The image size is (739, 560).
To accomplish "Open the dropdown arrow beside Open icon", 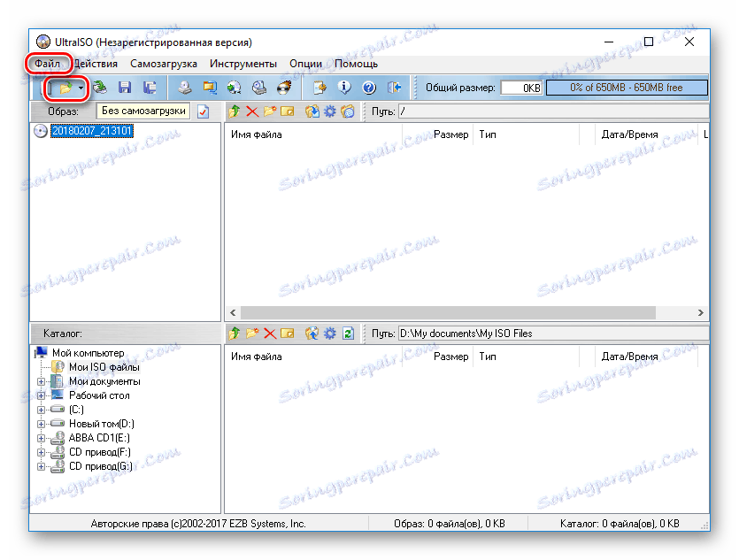I will point(81,88).
